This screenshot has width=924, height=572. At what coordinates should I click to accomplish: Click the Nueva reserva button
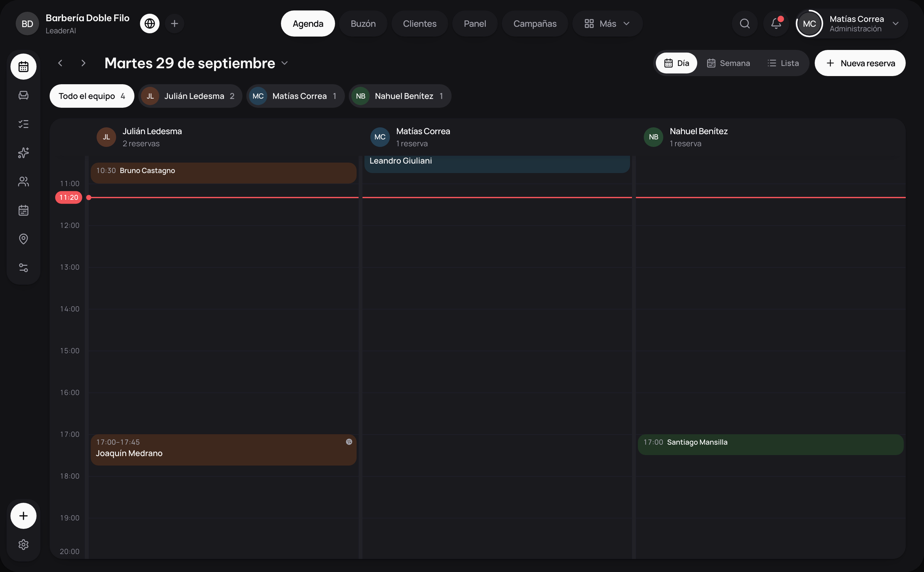tap(860, 63)
